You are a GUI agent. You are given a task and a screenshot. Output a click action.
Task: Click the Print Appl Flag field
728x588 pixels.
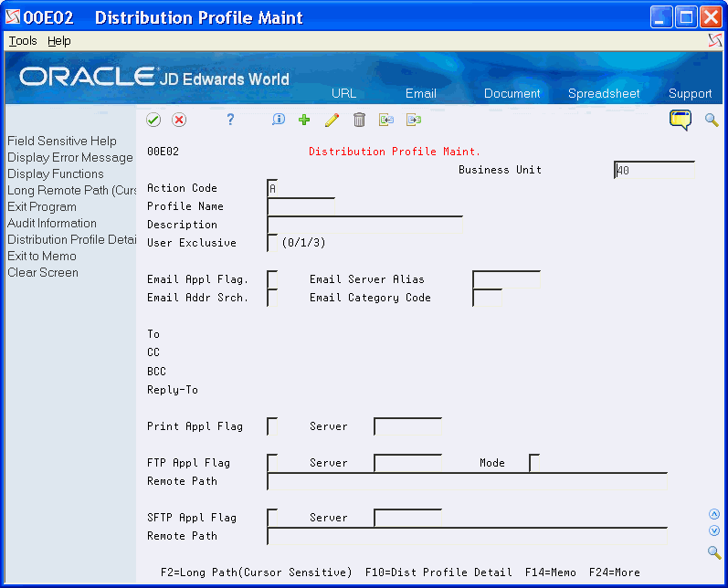[x=272, y=426]
